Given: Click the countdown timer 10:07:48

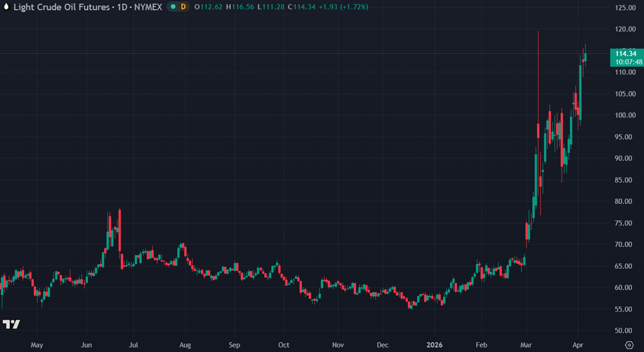Looking at the screenshot, I should [x=629, y=62].
